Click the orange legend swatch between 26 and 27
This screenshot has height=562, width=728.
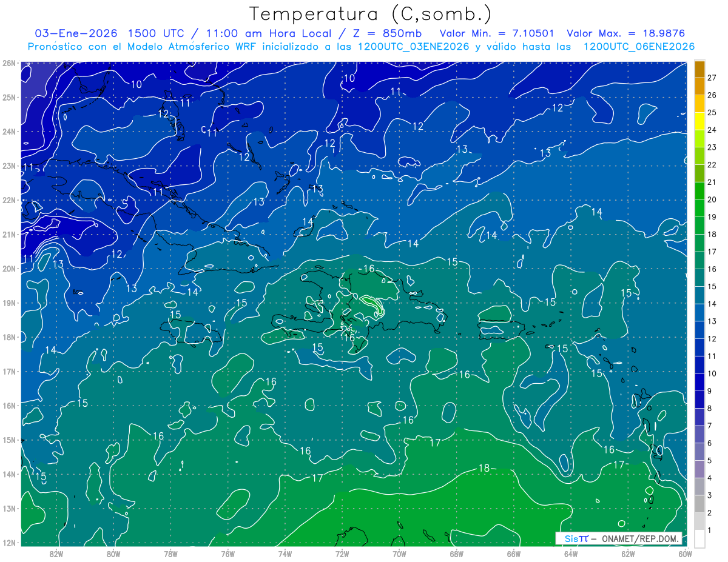[699, 87]
